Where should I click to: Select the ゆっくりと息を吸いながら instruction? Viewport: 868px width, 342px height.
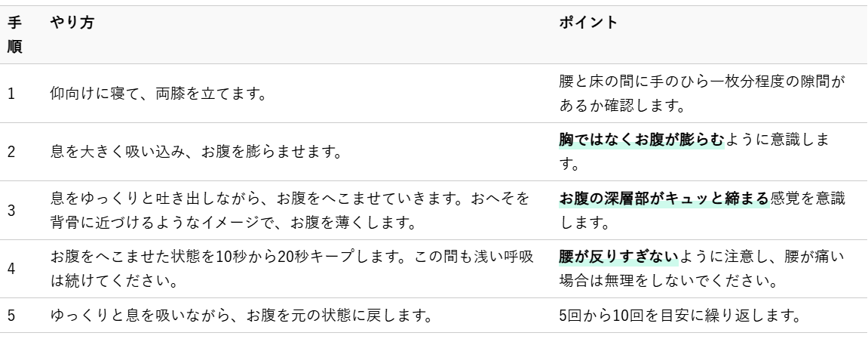pos(240,316)
